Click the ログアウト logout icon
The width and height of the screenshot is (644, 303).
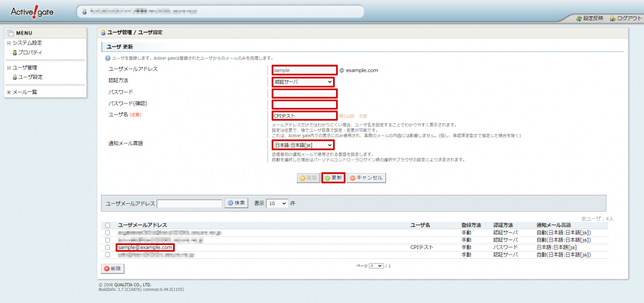(x=613, y=18)
